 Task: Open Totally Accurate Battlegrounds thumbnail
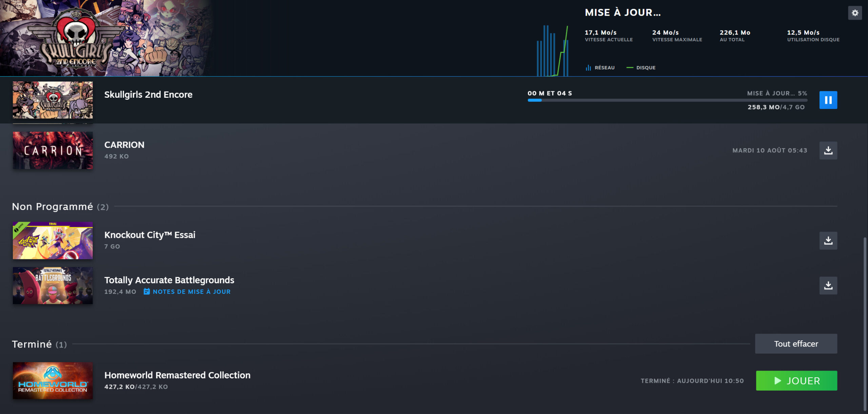pos(53,285)
